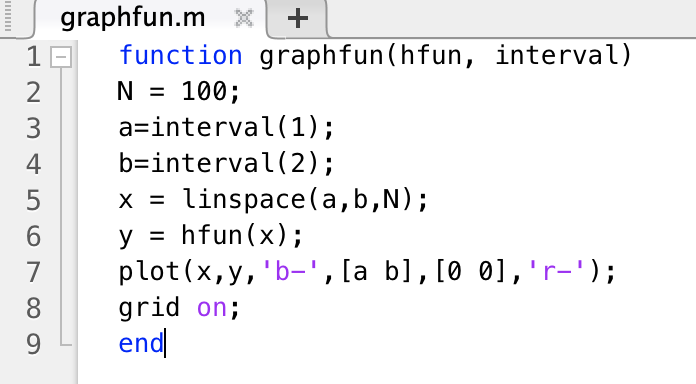
Task: Click the 'b-' string in plot call
Action: click(290, 271)
